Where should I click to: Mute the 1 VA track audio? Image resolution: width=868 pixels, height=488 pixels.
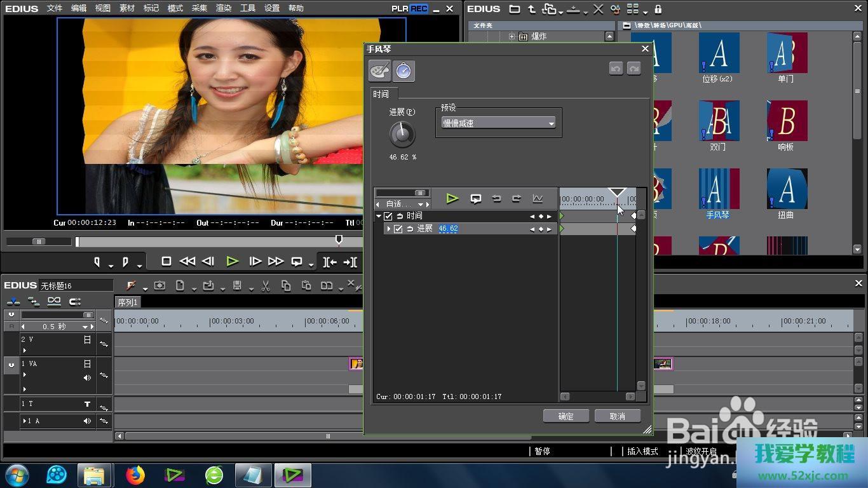(x=87, y=377)
